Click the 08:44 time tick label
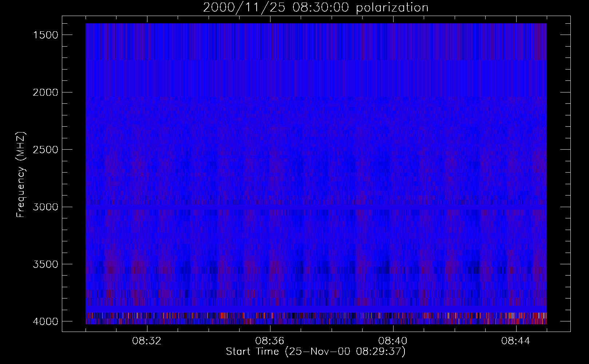589x364 pixels. pos(516,341)
